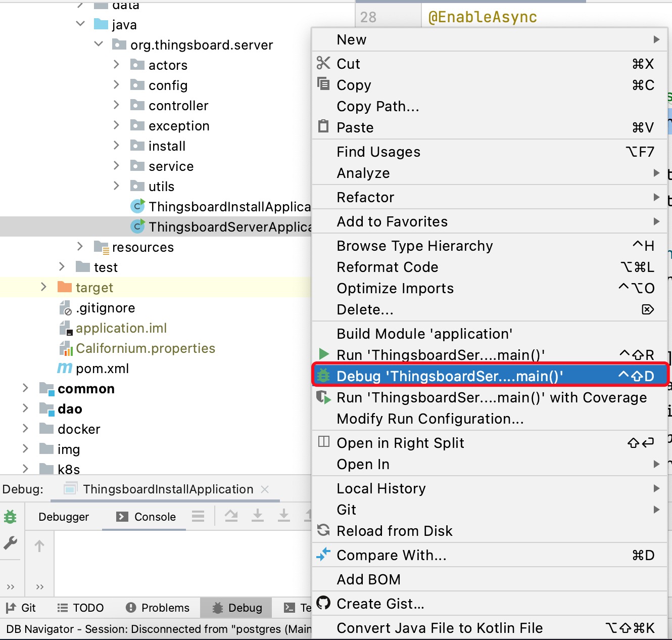Image resolution: width=672 pixels, height=640 pixels.
Task: Open the Refactor submenu
Action: pos(489,197)
